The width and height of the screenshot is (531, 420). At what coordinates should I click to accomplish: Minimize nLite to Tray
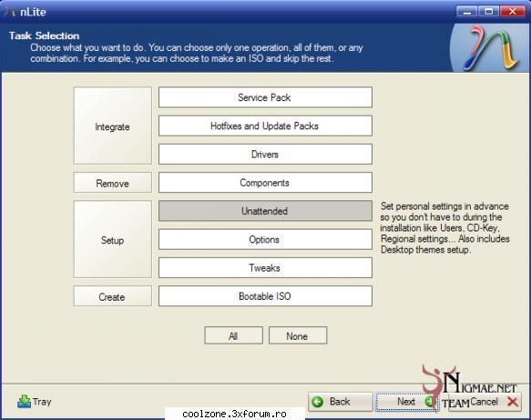point(35,402)
